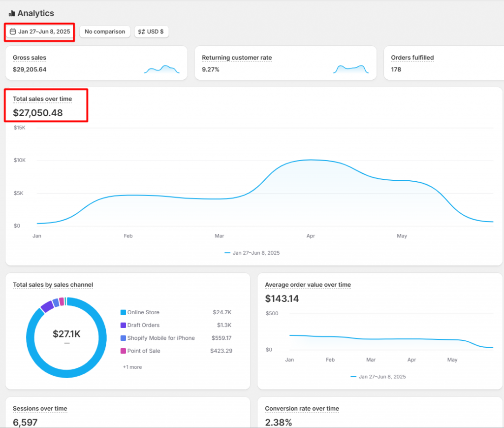This screenshot has width=504, height=428.
Task: Expand the +1 more sales channels
Action: [131, 367]
